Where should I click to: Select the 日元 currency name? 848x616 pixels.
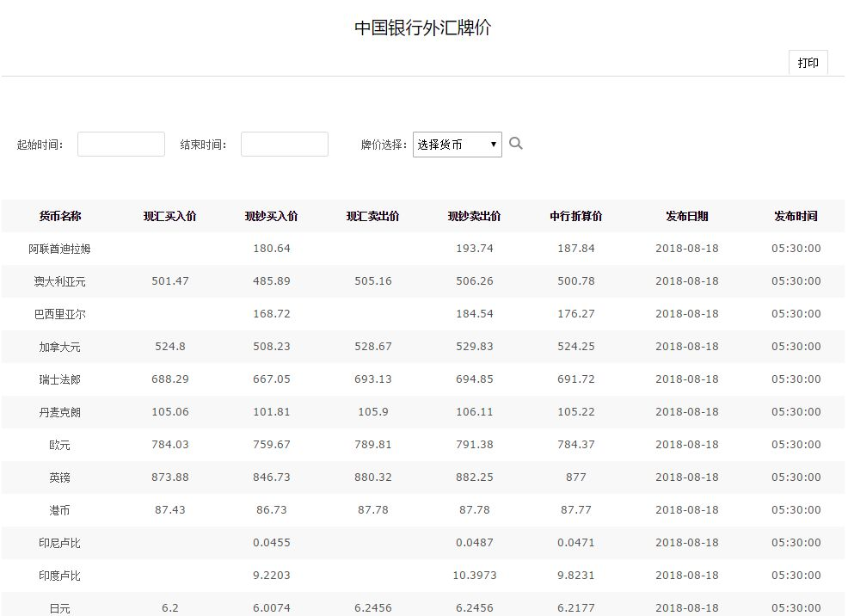coord(60,608)
